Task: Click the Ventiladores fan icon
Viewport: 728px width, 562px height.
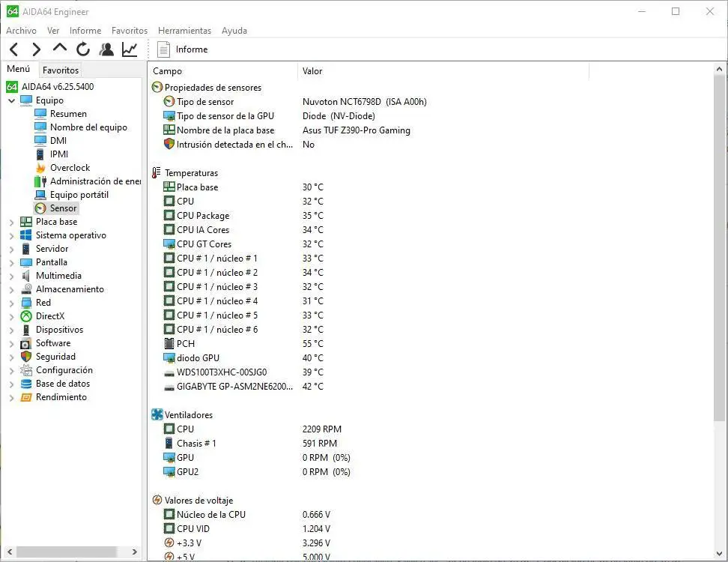Action: click(x=157, y=415)
